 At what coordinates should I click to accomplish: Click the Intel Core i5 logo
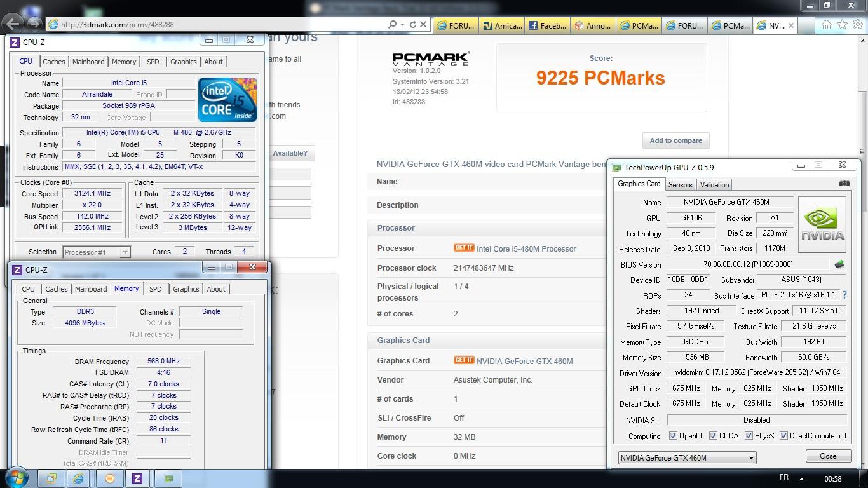coord(227,99)
